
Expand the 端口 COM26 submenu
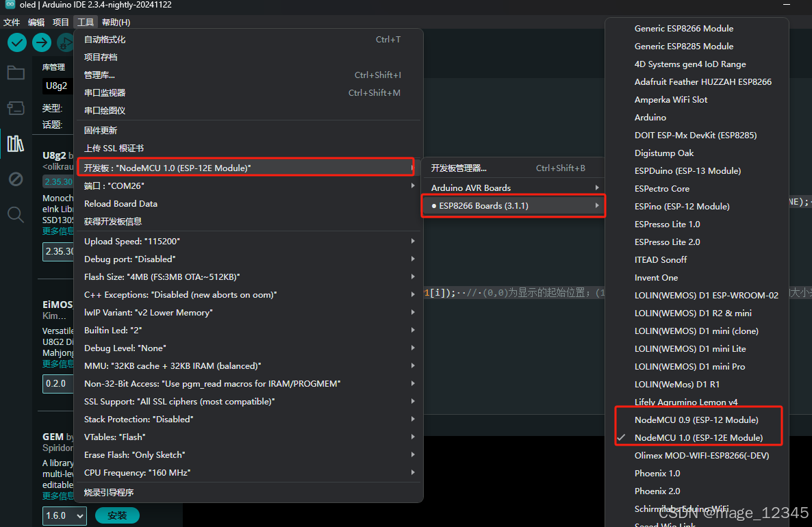pos(249,186)
